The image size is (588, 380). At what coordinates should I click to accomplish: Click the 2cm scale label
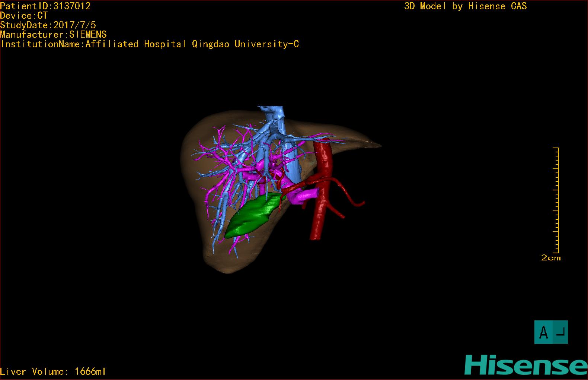(551, 258)
